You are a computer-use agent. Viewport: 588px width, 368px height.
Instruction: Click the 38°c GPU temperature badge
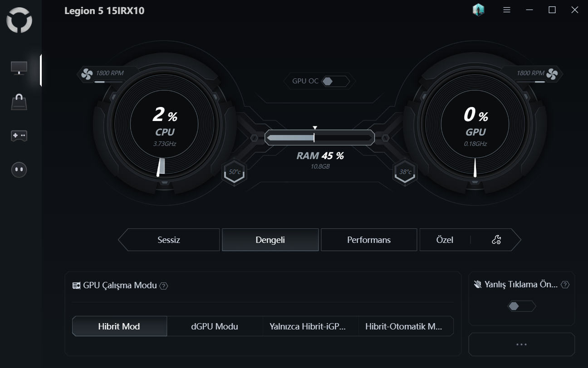click(405, 172)
